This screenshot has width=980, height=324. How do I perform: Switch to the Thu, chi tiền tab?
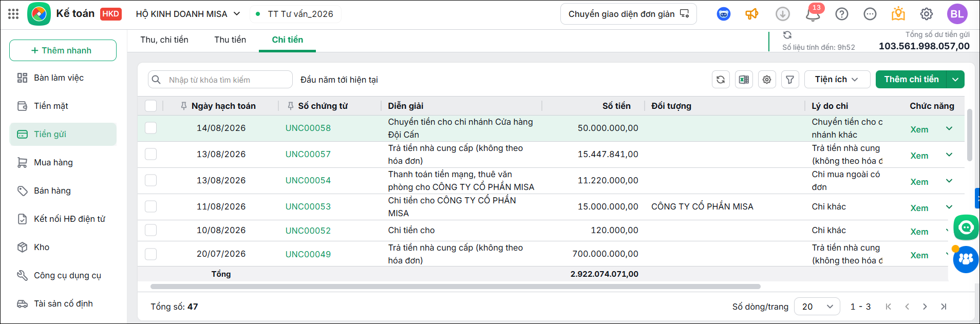point(164,40)
